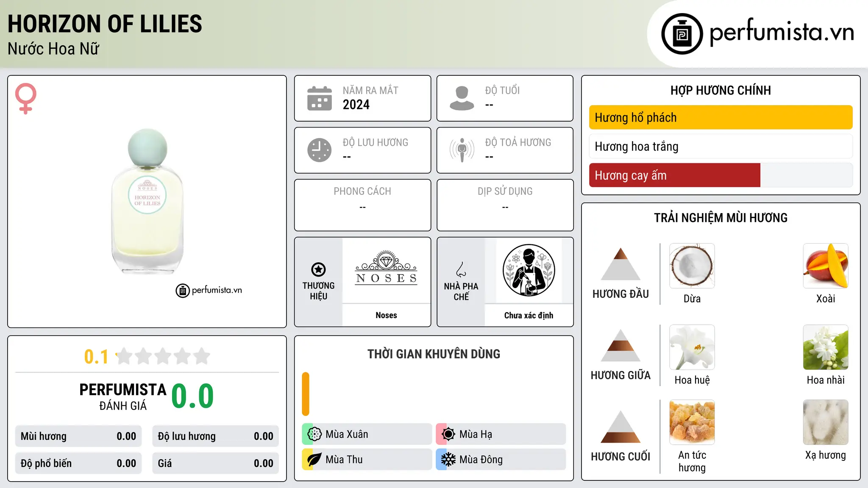The width and height of the screenshot is (868, 488).
Task: Click the Độ lưu hương score row
Action: point(215,436)
